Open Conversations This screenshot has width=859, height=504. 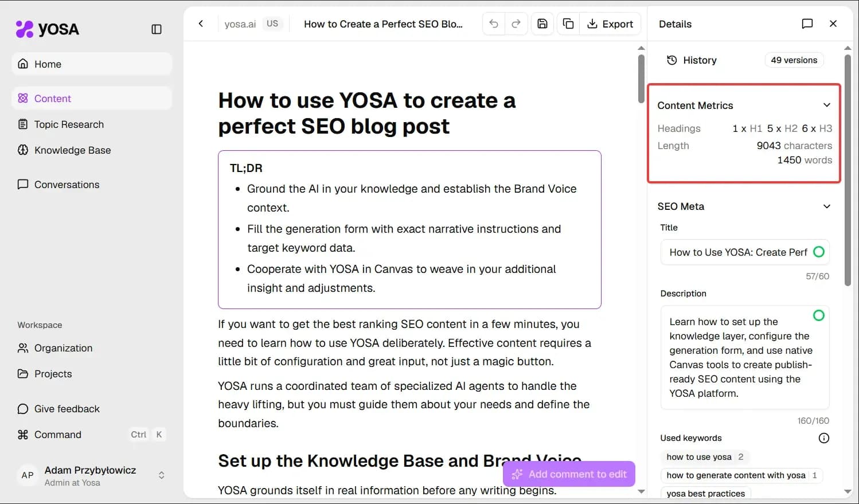(92, 185)
